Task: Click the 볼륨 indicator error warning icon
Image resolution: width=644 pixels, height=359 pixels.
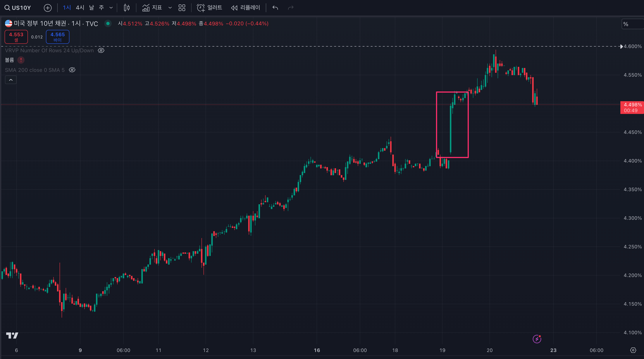Action: [21, 60]
